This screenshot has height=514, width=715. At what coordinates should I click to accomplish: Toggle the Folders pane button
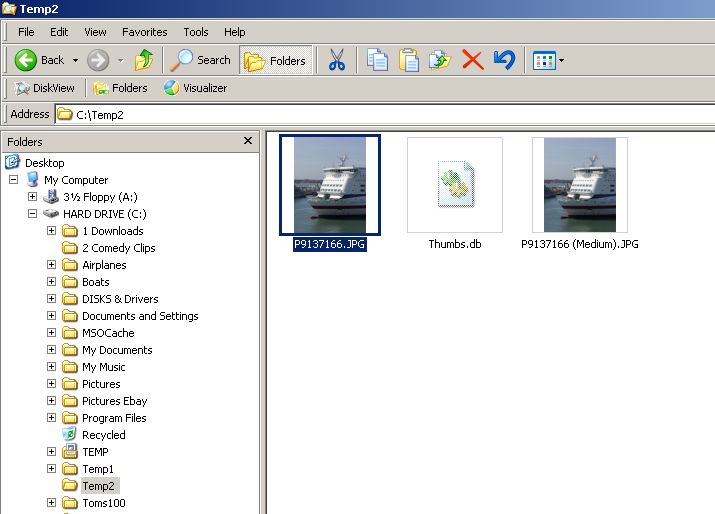click(x=275, y=60)
